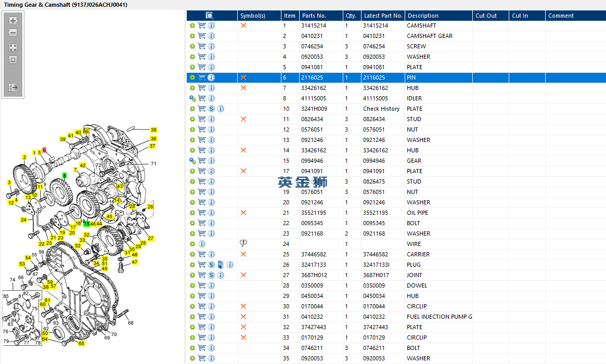Click supersession S icon for item 10
The height and width of the screenshot is (364, 606).
click(x=211, y=109)
